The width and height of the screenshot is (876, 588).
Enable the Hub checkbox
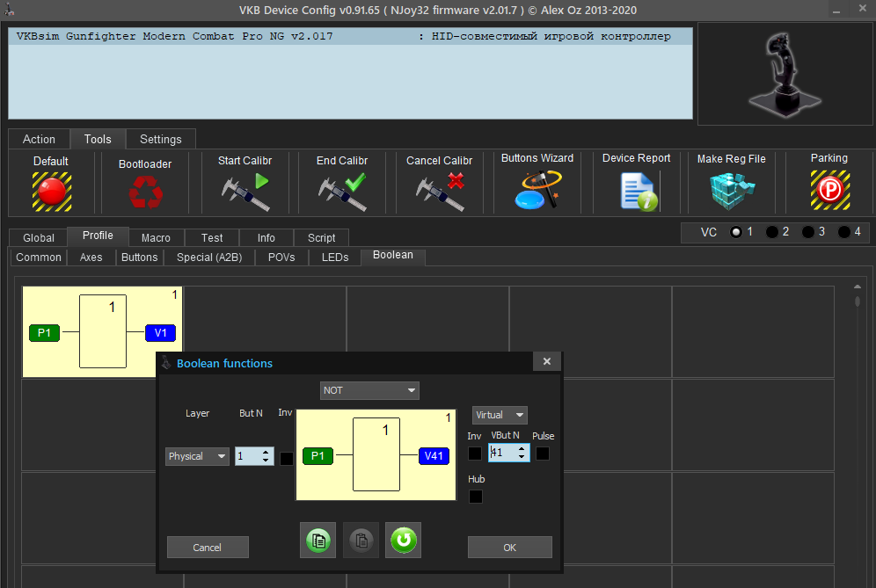click(x=476, y=497)
